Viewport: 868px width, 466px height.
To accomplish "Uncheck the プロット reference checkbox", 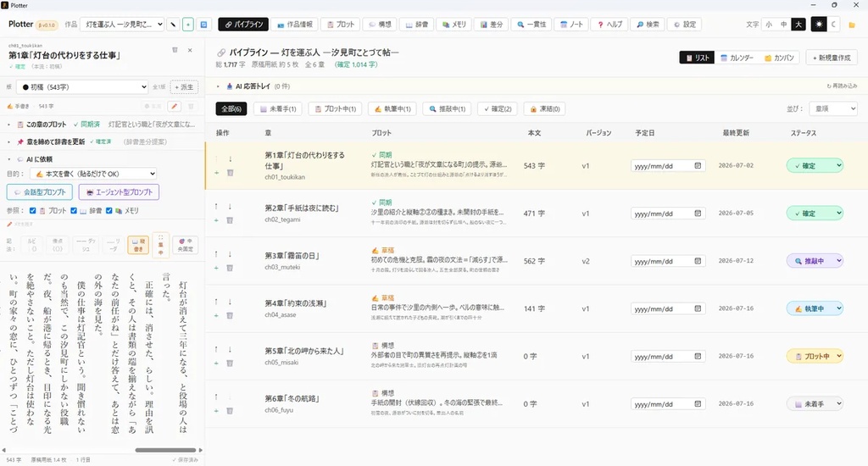I will click(x=33, y=210).
